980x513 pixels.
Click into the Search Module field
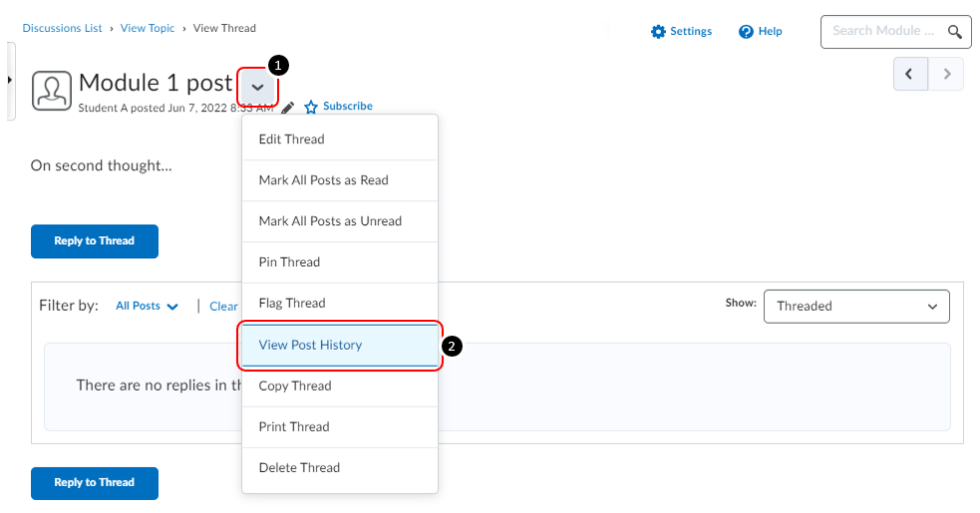point(882,31)
